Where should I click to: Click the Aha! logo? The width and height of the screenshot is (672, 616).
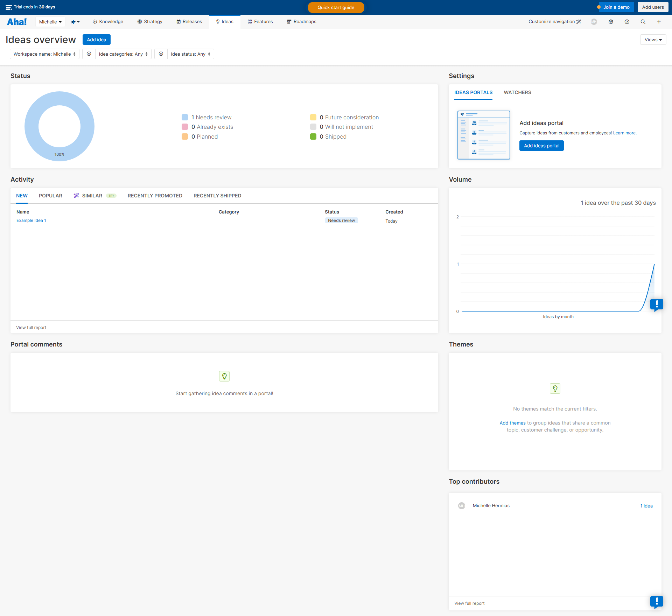point(17,22)
